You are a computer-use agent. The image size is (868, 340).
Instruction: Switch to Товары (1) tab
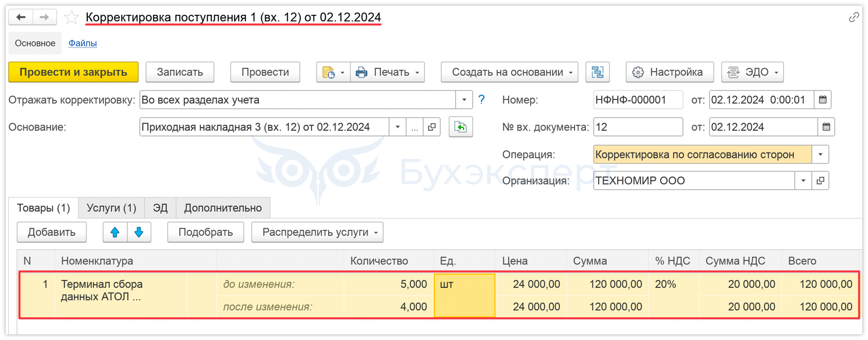(x=43, y=208)
